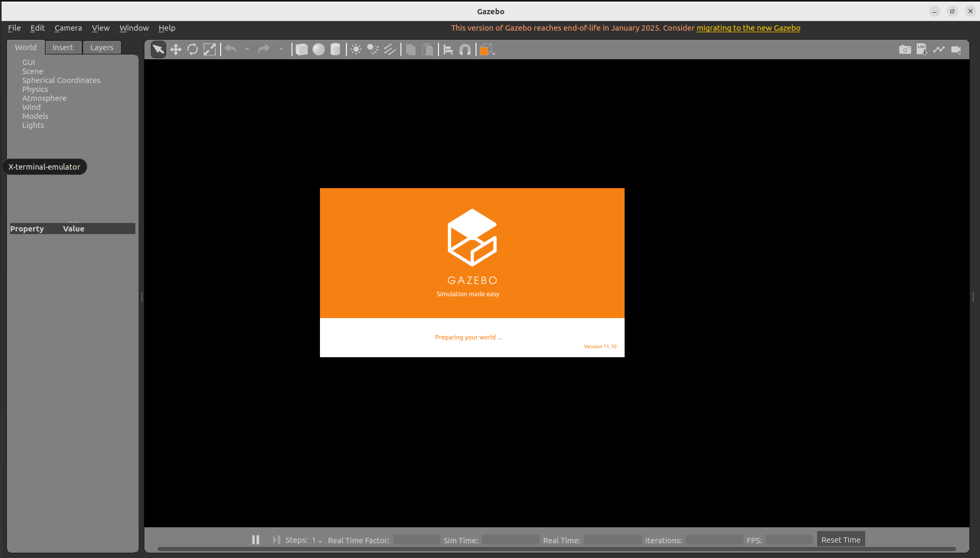Select GUI in the world tree

29,62
